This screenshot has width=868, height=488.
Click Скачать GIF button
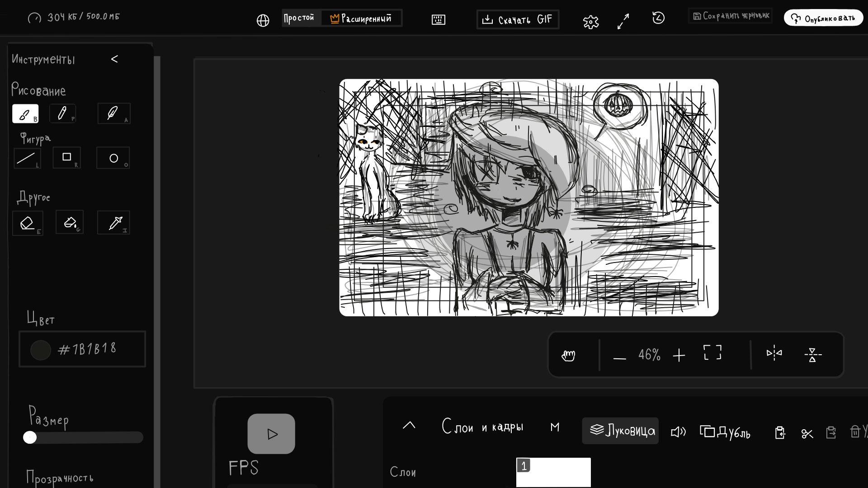point(518,19)
